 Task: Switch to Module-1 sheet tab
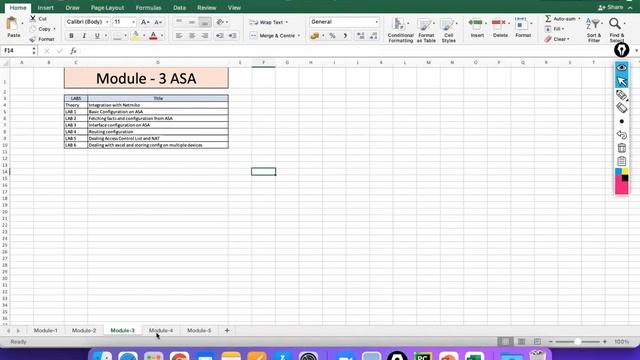45,330
